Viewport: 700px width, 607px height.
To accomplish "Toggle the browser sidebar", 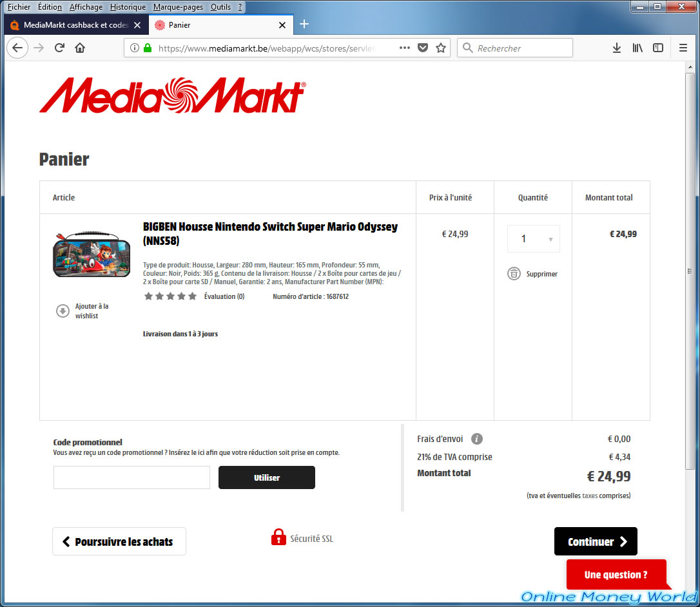I will pos(658,48).
